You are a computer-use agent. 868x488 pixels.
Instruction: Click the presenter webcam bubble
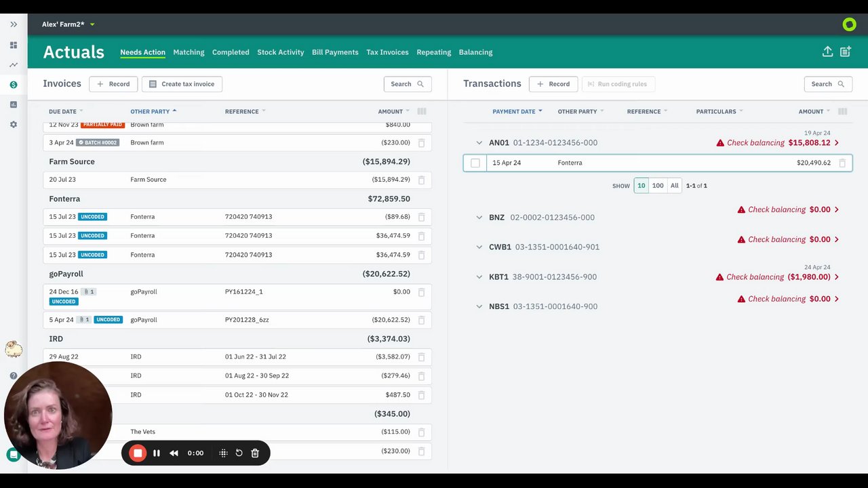pyautogui.click(x=58, y=415)
